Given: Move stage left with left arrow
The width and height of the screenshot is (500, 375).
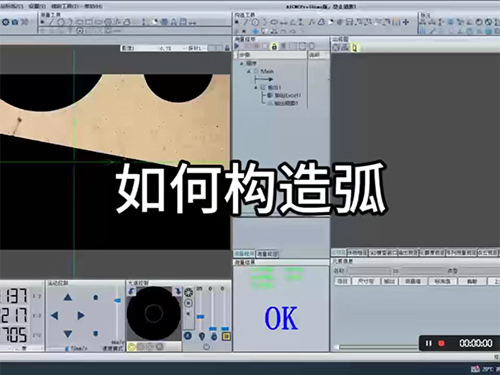Looking at the screenshot, I should pos(54,315).
